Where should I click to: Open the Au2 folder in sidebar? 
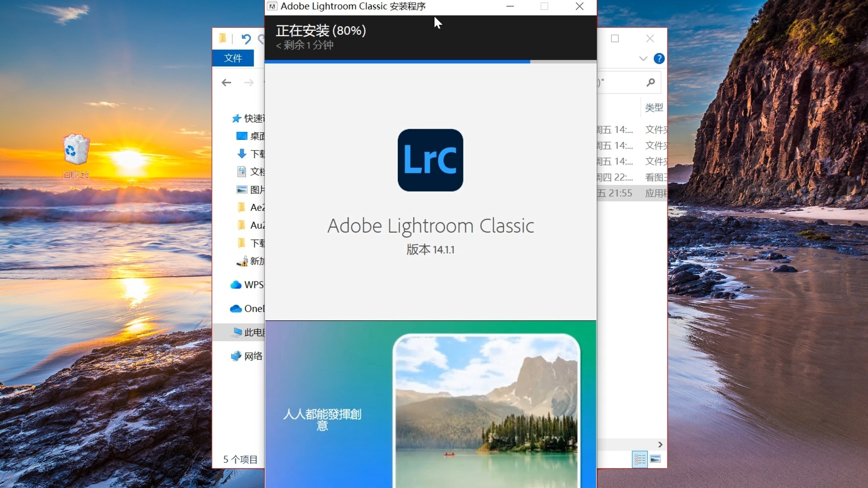pos(251,225)
